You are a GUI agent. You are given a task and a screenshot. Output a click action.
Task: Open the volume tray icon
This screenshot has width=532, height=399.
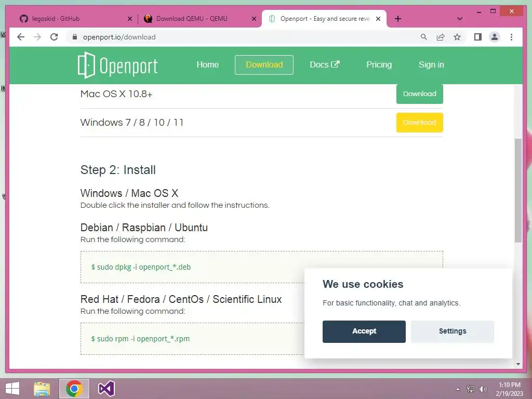coord(483,389)
